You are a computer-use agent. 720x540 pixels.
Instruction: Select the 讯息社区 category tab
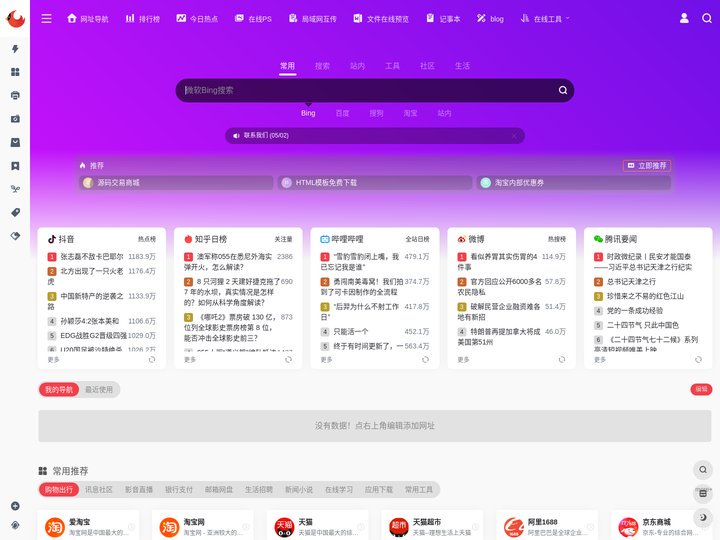99,489
